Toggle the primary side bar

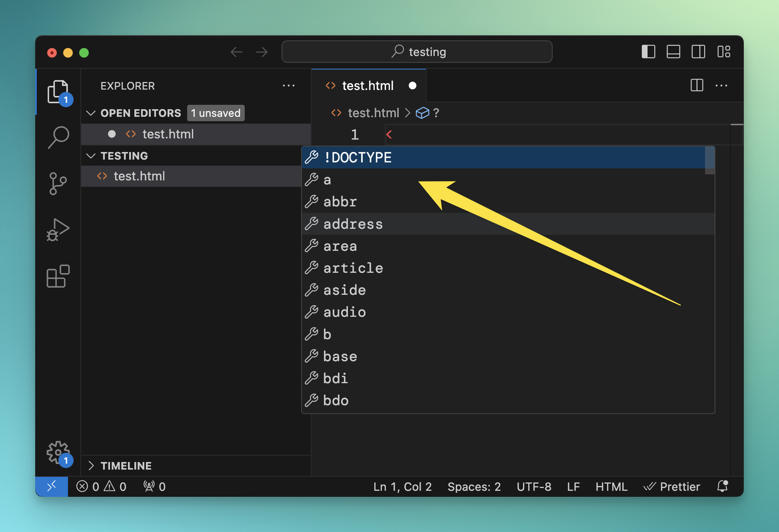tap(648, 52)
